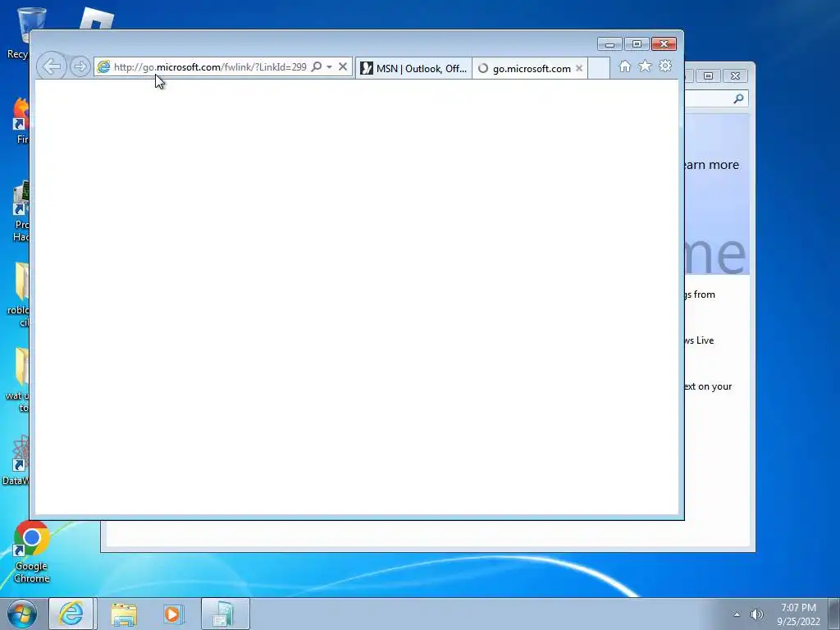The width and height of the screenshot is (840, 630).
Task: Click the search magnifier in the background window
Action: [x=739, y=98]
